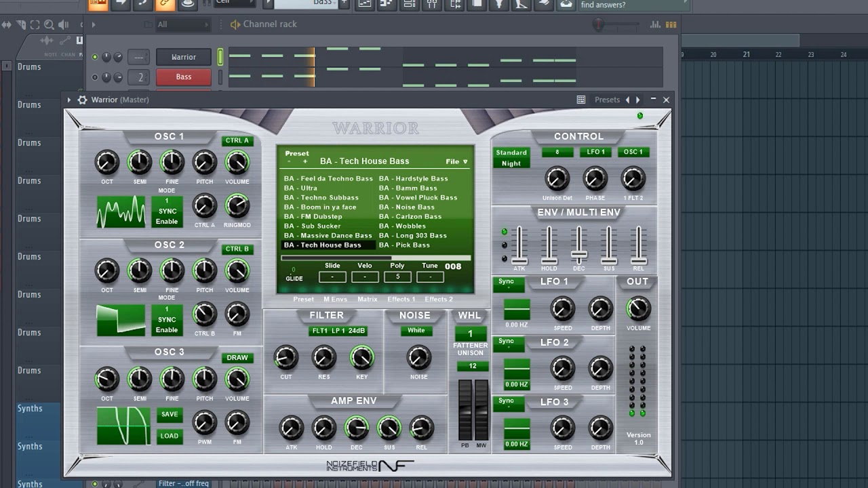Open File dropdown in preset display
Image resolution: width=868 pixels, height=488 pixels.
tap(456, 162)
